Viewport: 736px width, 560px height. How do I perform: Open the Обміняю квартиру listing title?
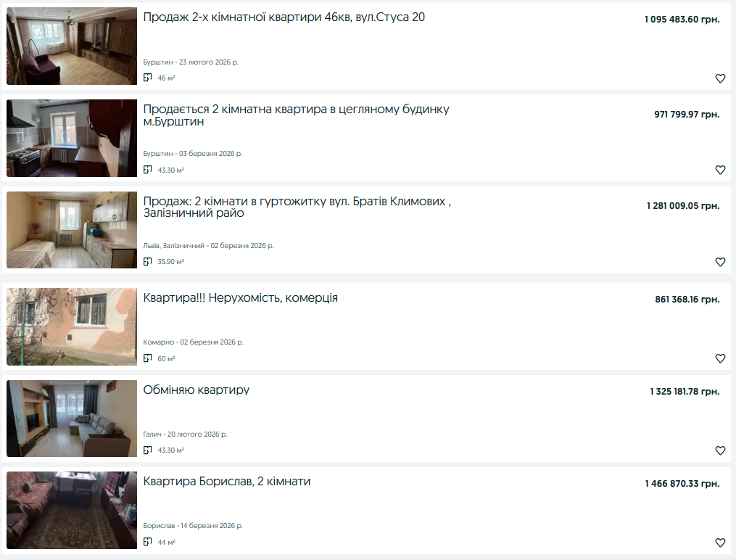click(197, 390)
